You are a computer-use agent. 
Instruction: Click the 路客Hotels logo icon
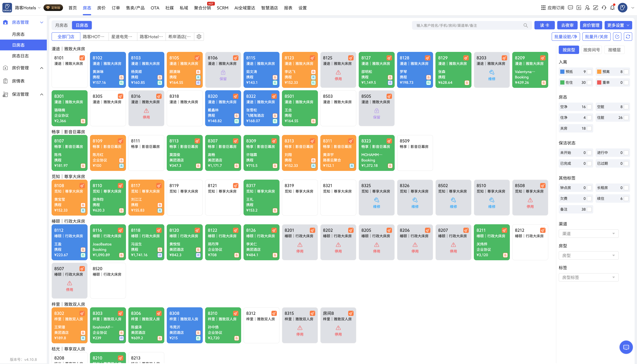7,7
